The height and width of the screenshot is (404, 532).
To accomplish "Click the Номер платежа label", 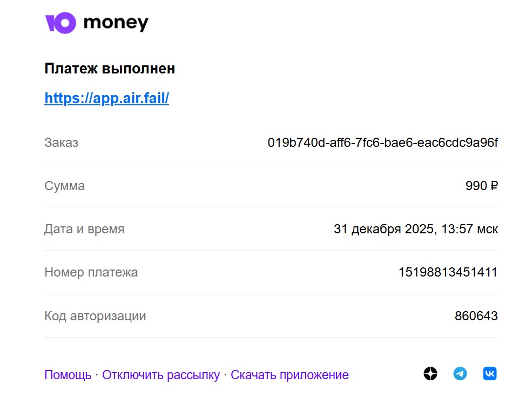I will (x=91, y=272).
